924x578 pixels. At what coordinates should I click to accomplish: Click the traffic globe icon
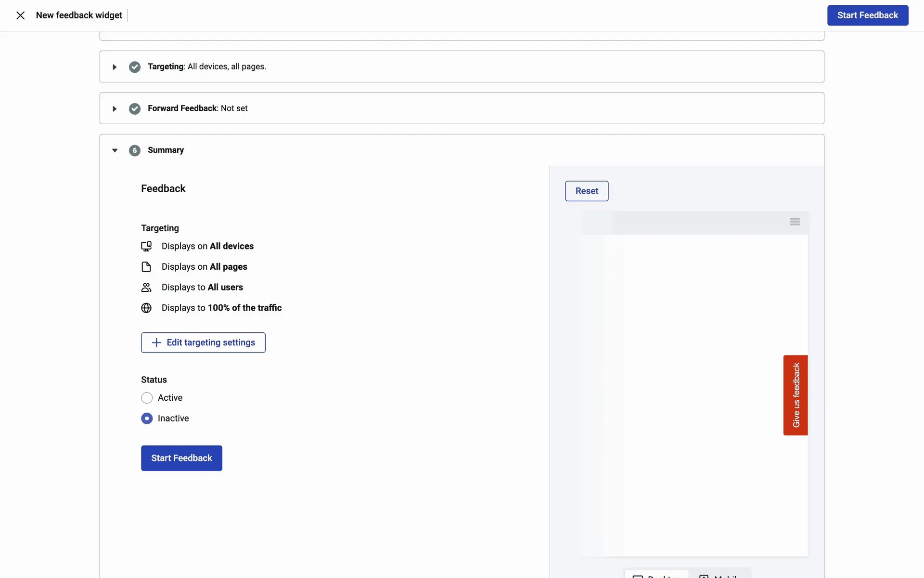pyautogui.click(x=146, y=308)
